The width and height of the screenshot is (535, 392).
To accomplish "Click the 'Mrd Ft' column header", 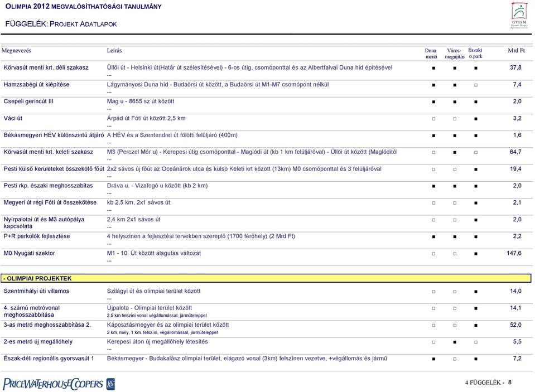I will coord(516,51).
